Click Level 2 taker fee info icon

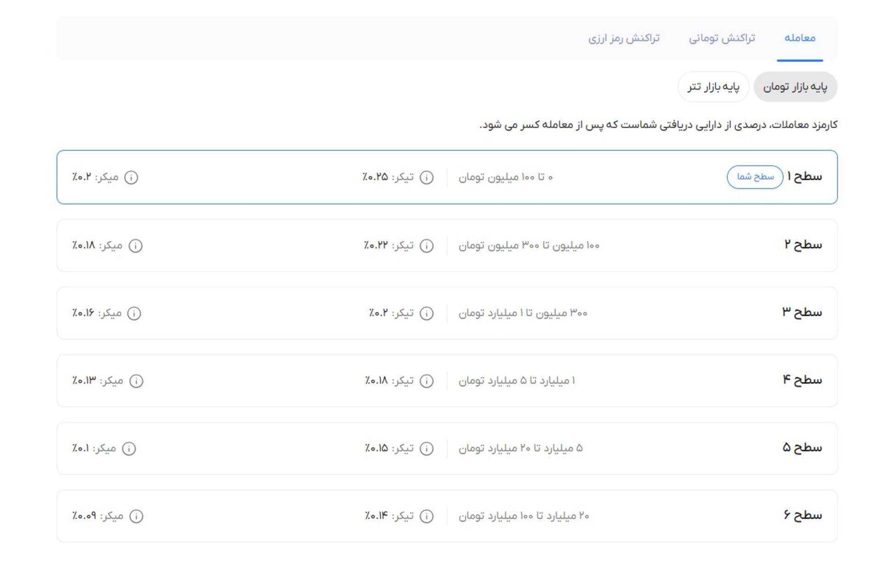426,246
